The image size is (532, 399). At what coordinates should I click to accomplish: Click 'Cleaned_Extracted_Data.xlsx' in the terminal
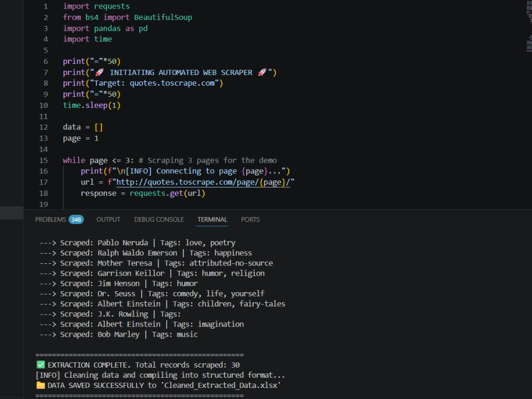click(220, 385)
